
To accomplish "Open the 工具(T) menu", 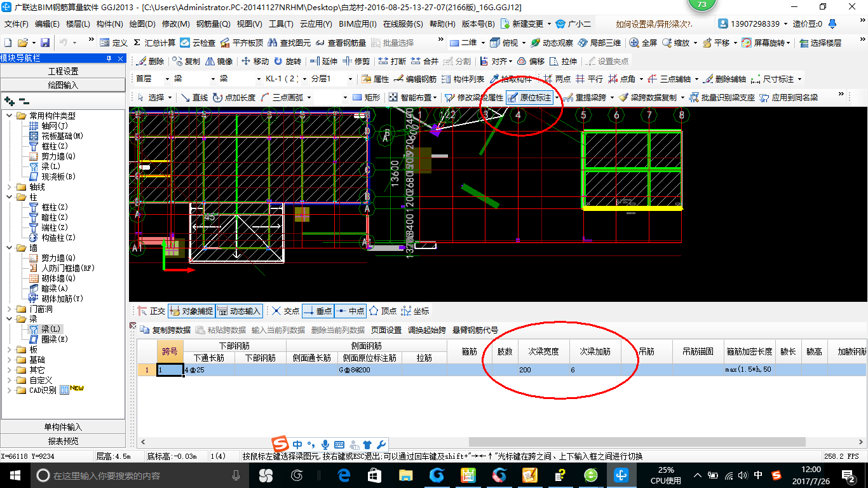I will tap(281, 24).
